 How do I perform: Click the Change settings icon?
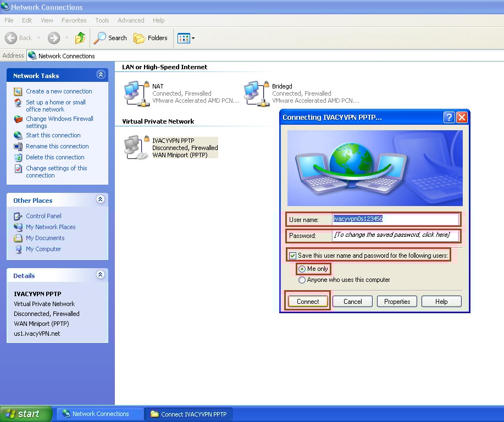click(18, 168)
